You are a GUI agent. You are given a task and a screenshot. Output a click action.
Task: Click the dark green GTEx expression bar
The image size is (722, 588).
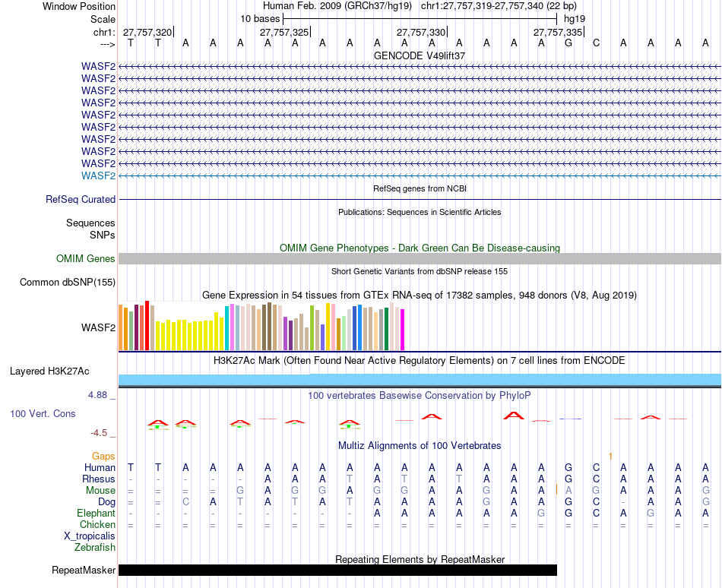(386, 329)
